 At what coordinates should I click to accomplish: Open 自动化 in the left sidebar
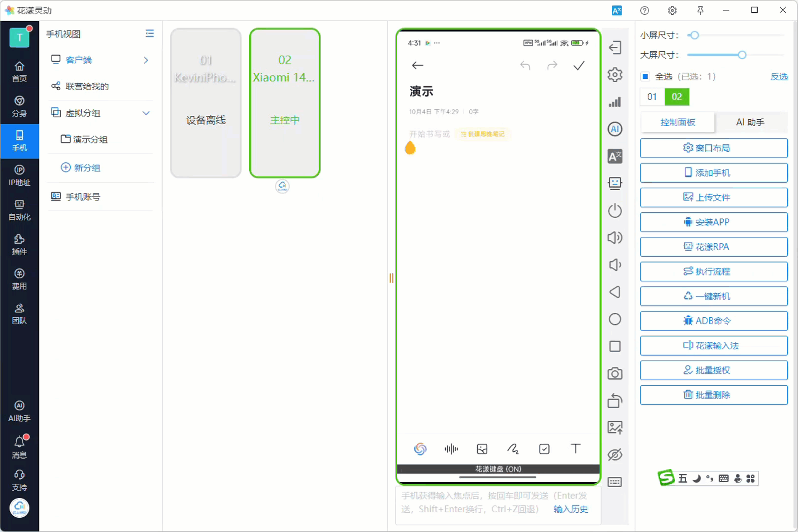[x=19, y=210]
